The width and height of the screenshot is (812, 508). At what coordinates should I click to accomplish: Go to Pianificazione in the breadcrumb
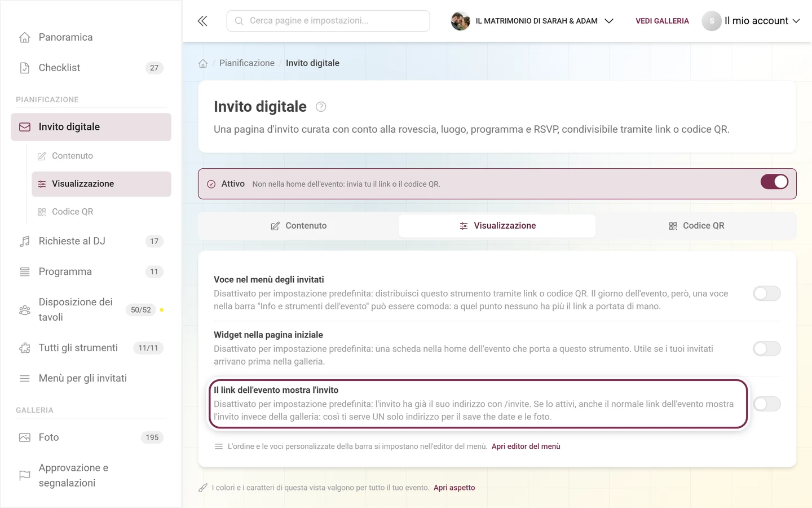click(x=247, y=63)
